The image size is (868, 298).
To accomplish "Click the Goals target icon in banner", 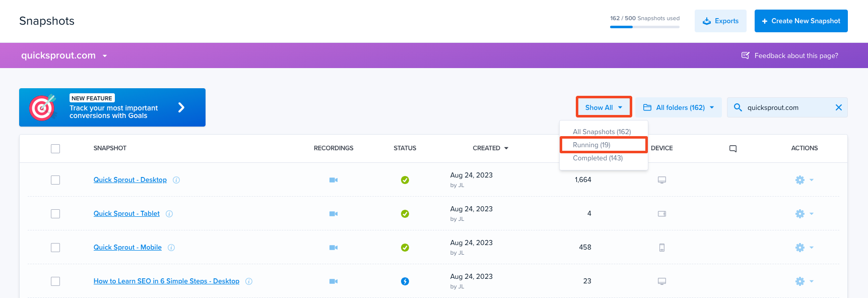I will click(43, 107).
